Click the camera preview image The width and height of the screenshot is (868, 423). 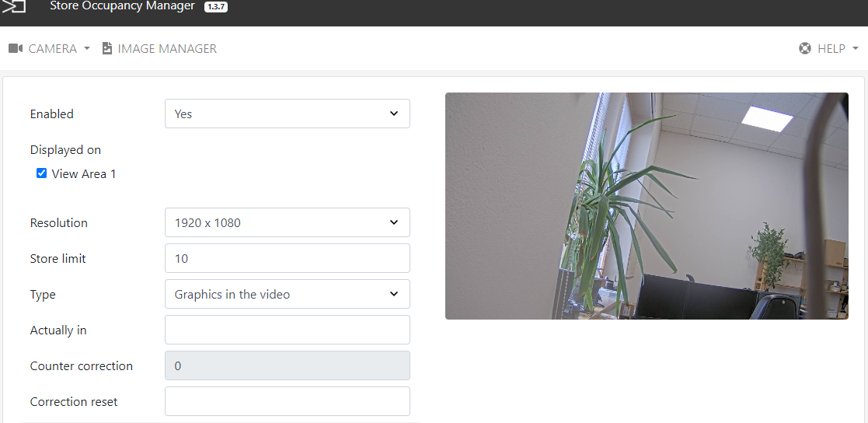pos(647,206)
